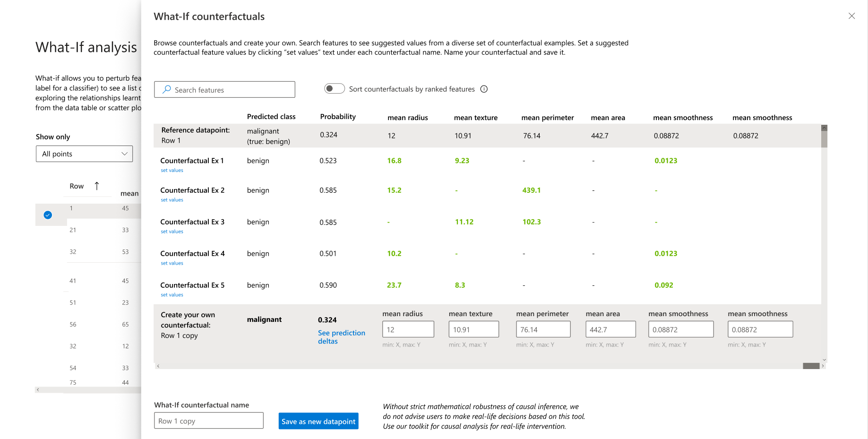This screenshot has width=868, height=439.
Task: Click mean area column header
Action: click(608, 118)
